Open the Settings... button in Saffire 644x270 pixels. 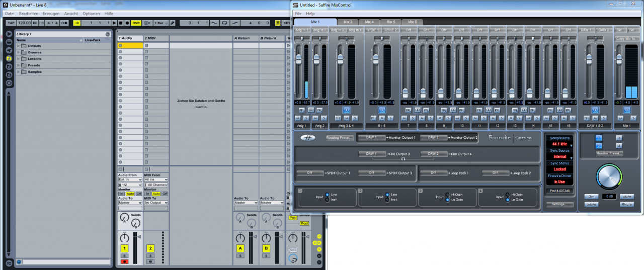click(x=559, y=204)
